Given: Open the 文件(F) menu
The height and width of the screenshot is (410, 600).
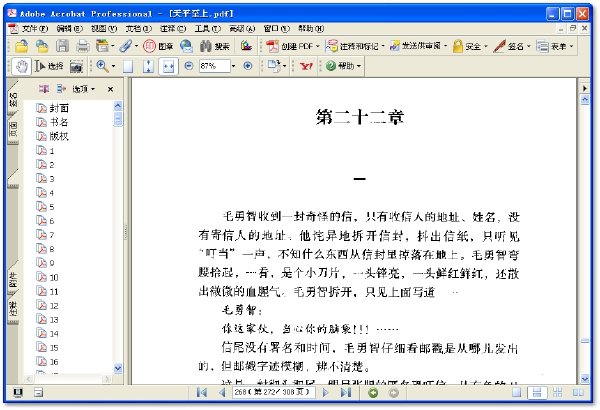Looking at the screenshot, I should click(35, 28).
